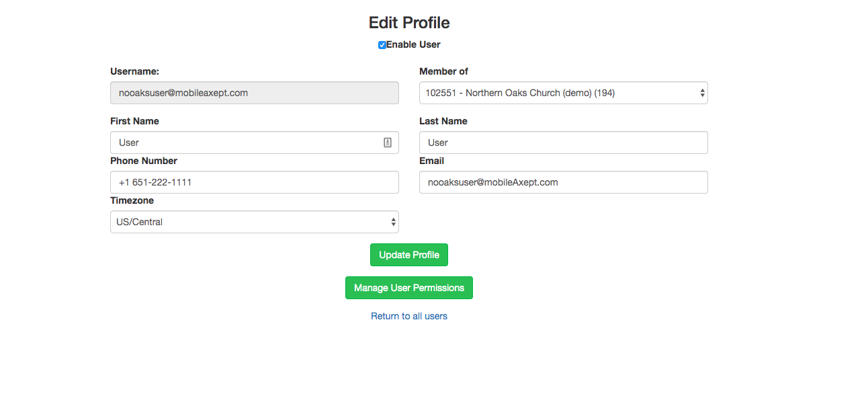Click the Edit Profile heading

pos(409,22)
